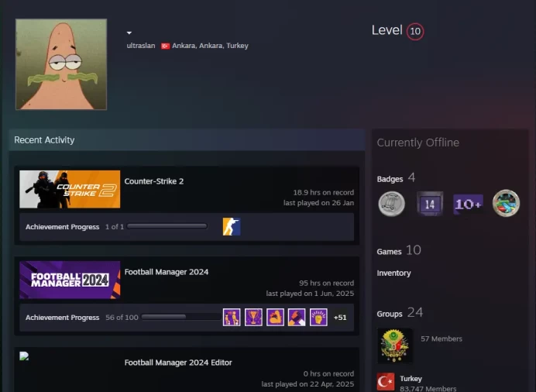Click '95 hrs on record' text
The height and width of the screenshot is (392, 536).
tap(326, 284)
